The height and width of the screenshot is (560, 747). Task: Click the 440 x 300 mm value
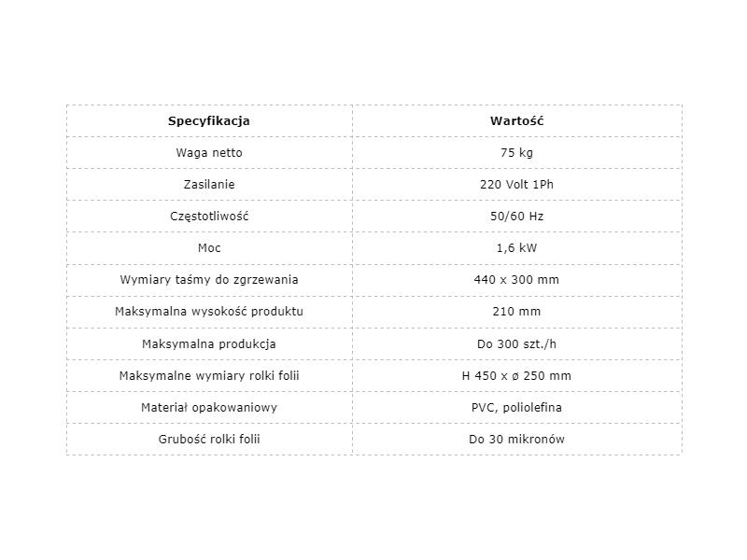pyautogui.click(x=517, y=279)
